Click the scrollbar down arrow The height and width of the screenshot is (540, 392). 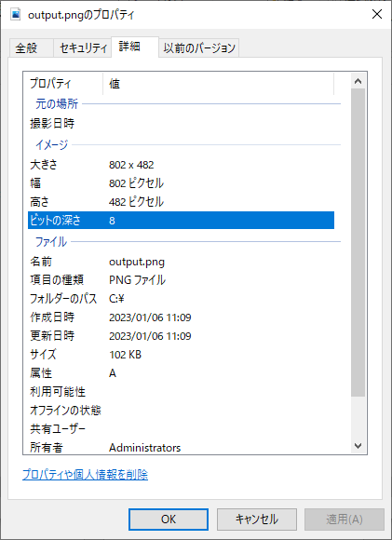pos(358,446)
